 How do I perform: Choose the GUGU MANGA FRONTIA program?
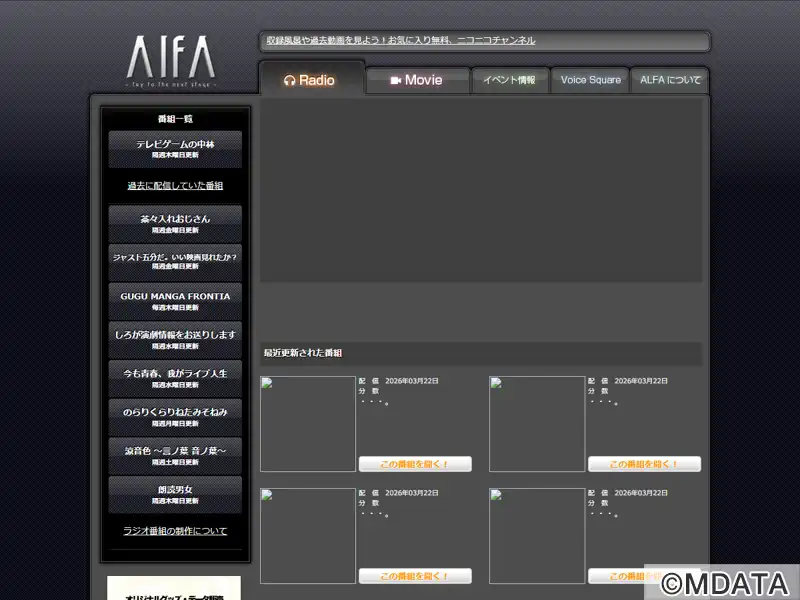pos(175,301)
